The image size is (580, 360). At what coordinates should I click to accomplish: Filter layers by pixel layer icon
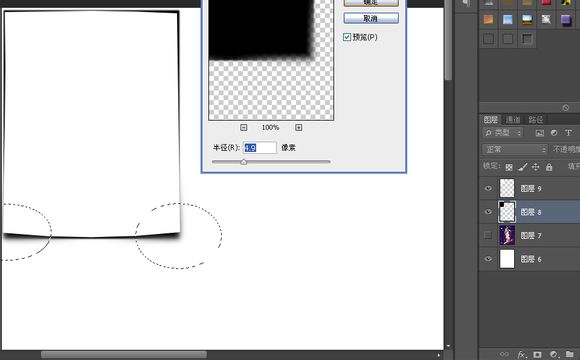540,133
